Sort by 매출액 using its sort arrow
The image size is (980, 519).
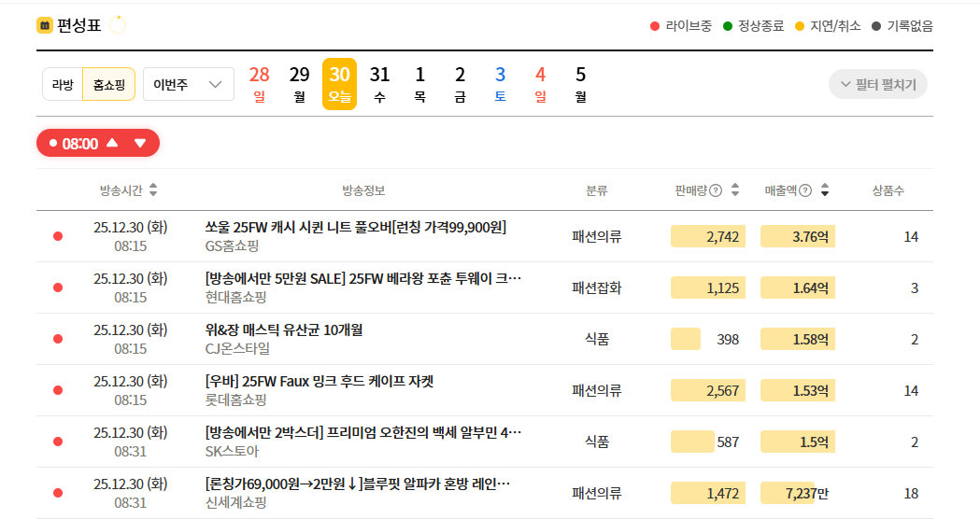[825, 190]
